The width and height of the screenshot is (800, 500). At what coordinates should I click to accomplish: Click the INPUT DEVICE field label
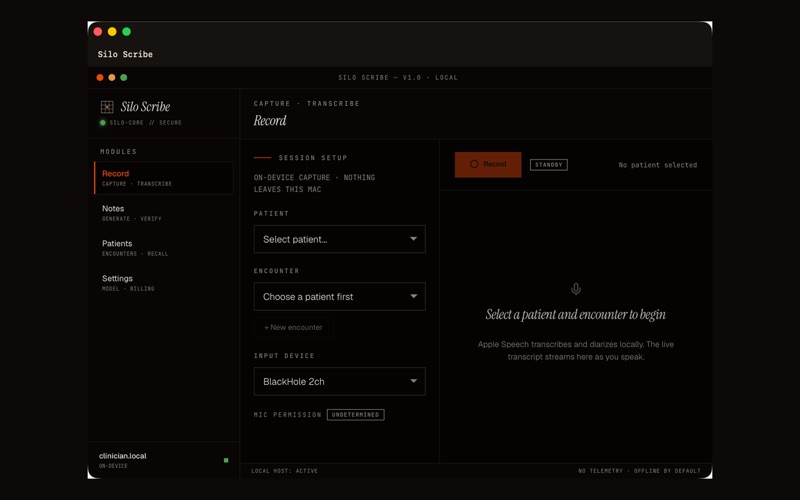click(284, 356)
